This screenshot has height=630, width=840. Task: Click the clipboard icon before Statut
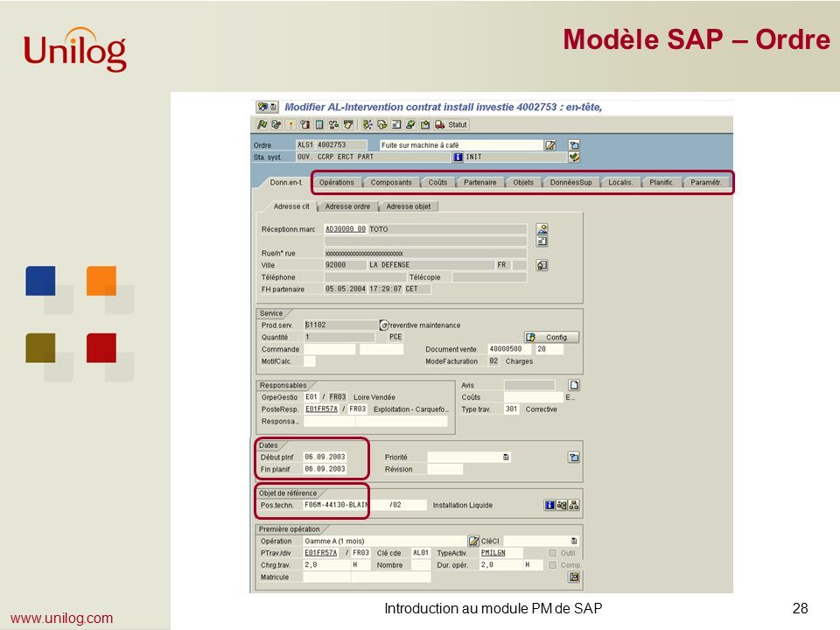tap(425, 124)
